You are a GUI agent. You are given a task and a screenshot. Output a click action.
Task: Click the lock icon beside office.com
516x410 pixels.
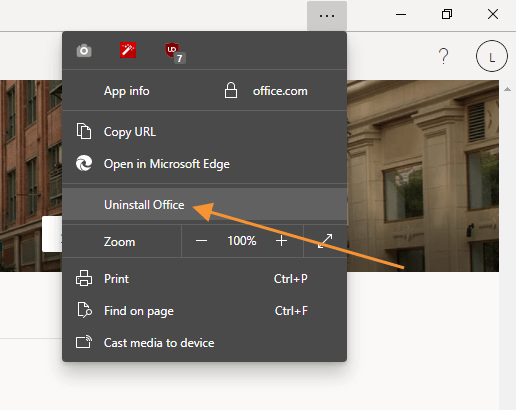click(x=231, y=90)
